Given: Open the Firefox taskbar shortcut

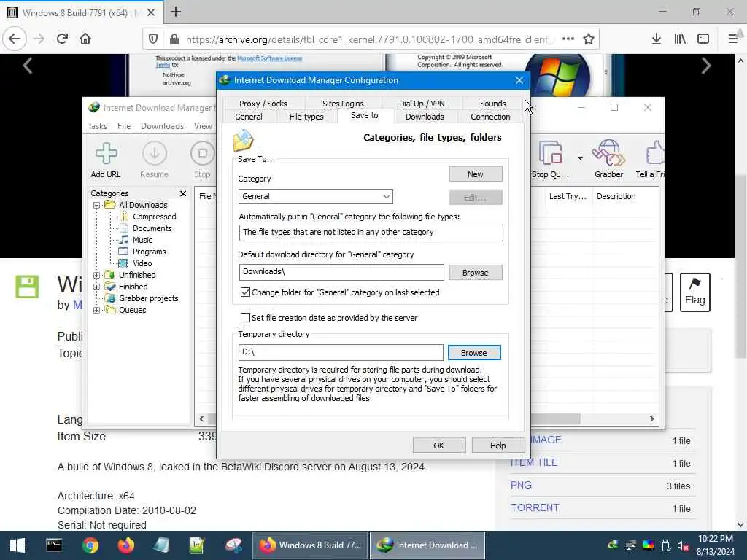Looking at the screenshot, I should pyautogui.click(x=125, y=545).
